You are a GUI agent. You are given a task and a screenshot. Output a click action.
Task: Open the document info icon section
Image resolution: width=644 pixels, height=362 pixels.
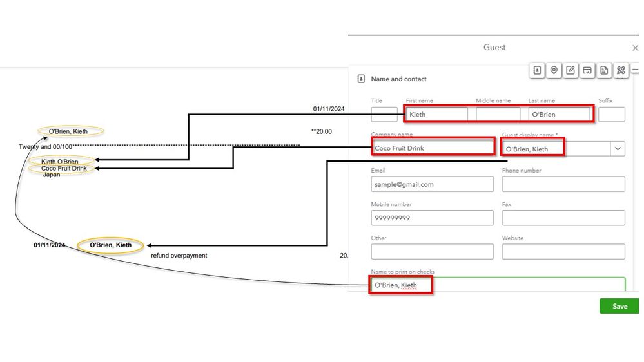pos(604,70)
